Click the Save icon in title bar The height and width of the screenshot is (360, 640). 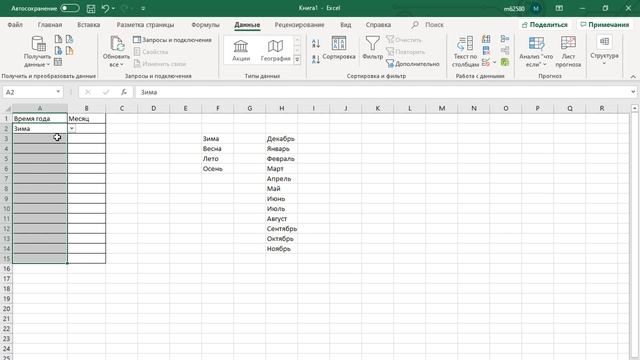[91, 8]
